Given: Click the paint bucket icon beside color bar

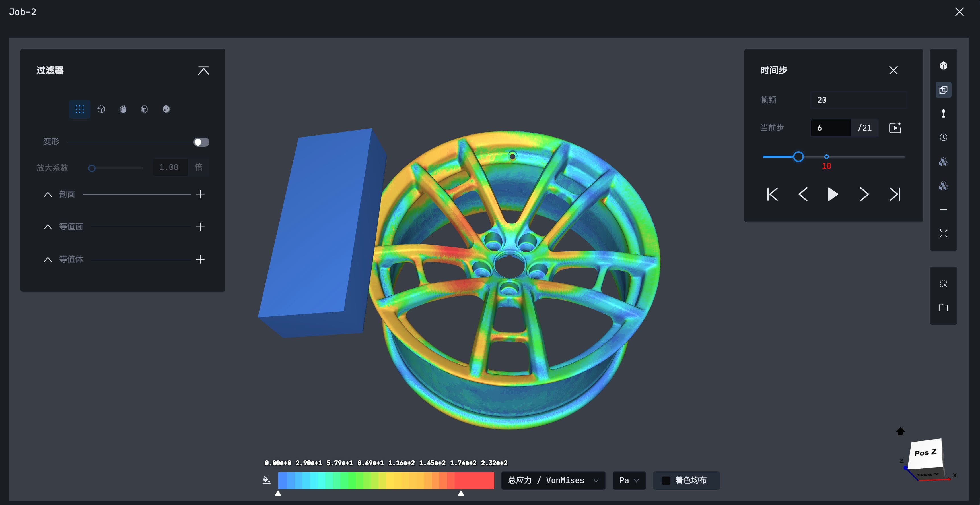Looking at the screenshot, I should (266, 480).
